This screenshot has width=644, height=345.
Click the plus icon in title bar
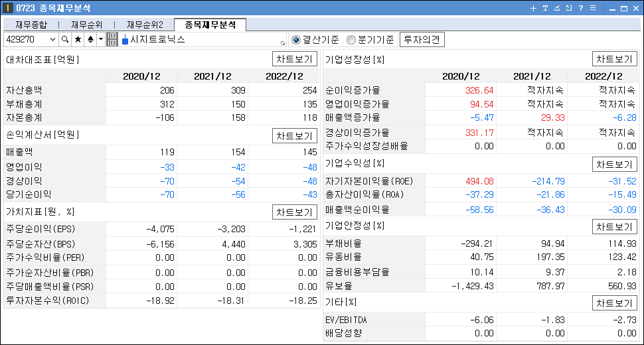533,8
